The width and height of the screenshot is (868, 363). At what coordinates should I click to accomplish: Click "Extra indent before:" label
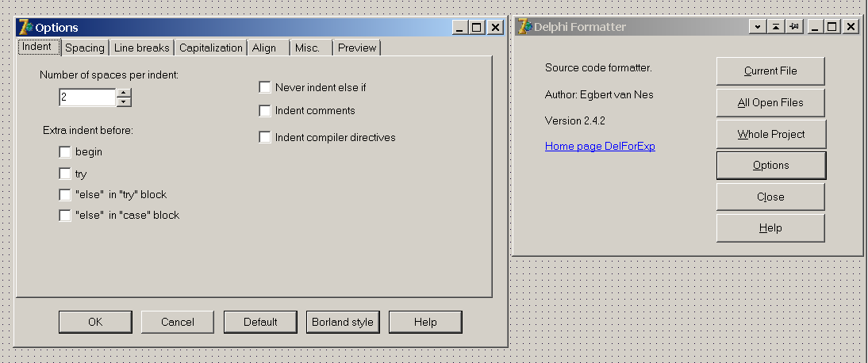pos(88,131)
